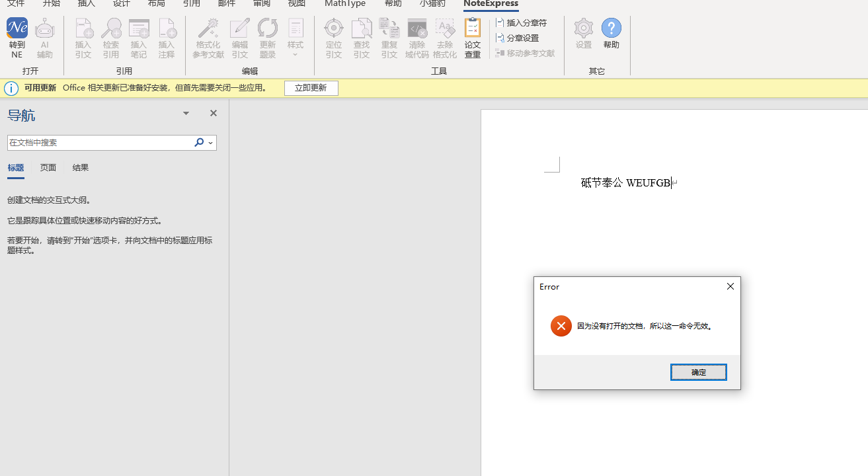The height and width of the screenshot is (476, 868).
Task: Click the red error icon in dialog
Action: 561,326
